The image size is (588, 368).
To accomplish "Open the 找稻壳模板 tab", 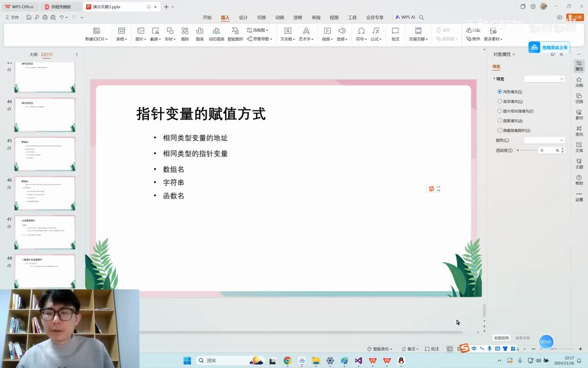I will point(61,7).
